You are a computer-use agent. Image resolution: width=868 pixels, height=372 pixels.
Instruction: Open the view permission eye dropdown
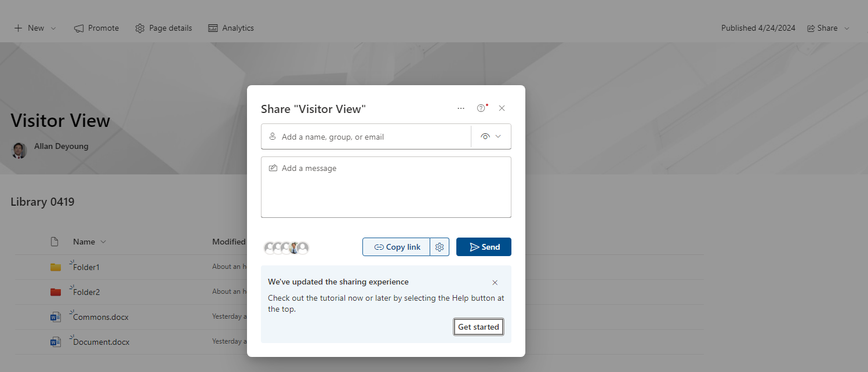(491, 136)
